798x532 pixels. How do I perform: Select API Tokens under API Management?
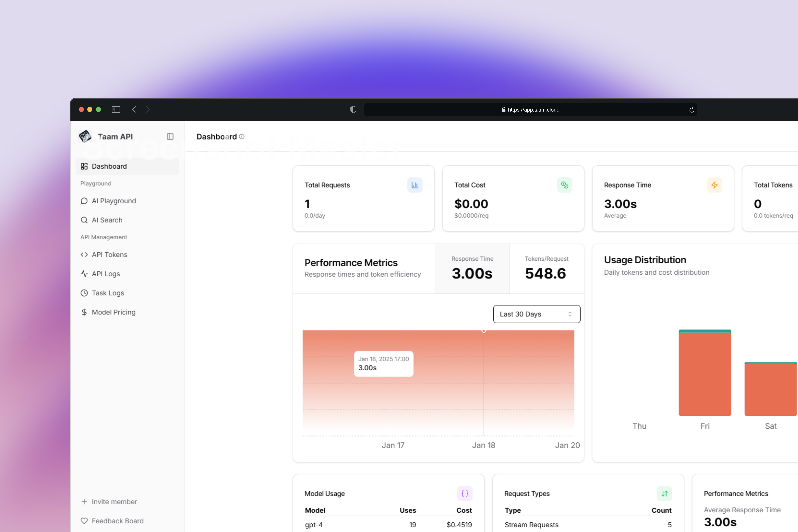[109, 255]
